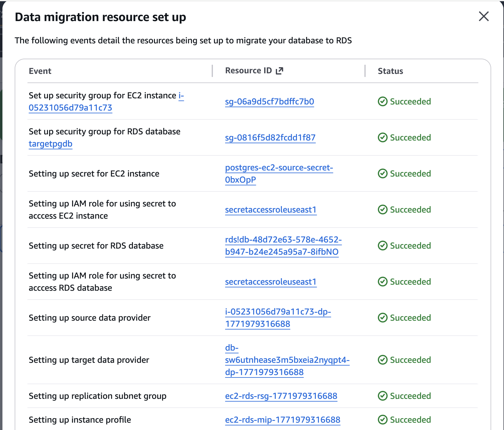The height and width of the screenshot is (430, 504).
Task: Click Succeeded status text in instance profile row
Action: [411, 420]
